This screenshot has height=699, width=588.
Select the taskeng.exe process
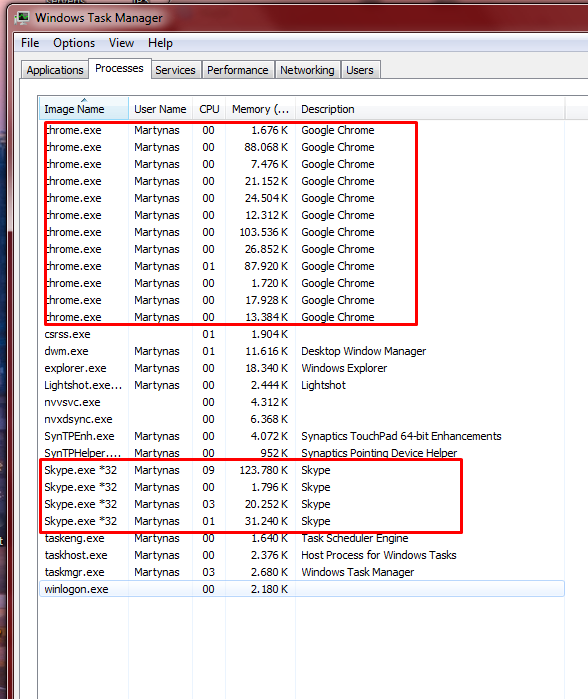click(x=302, y=538)
